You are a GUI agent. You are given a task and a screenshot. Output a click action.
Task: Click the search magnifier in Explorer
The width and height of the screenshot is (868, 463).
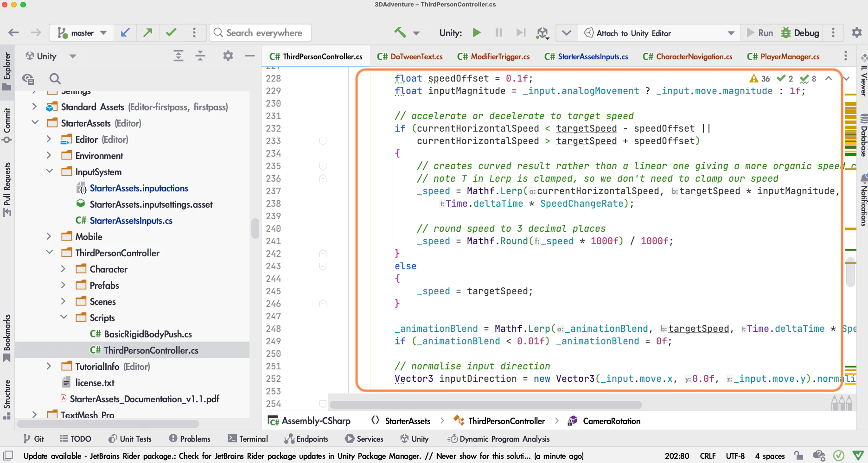[x=55, y=79]
